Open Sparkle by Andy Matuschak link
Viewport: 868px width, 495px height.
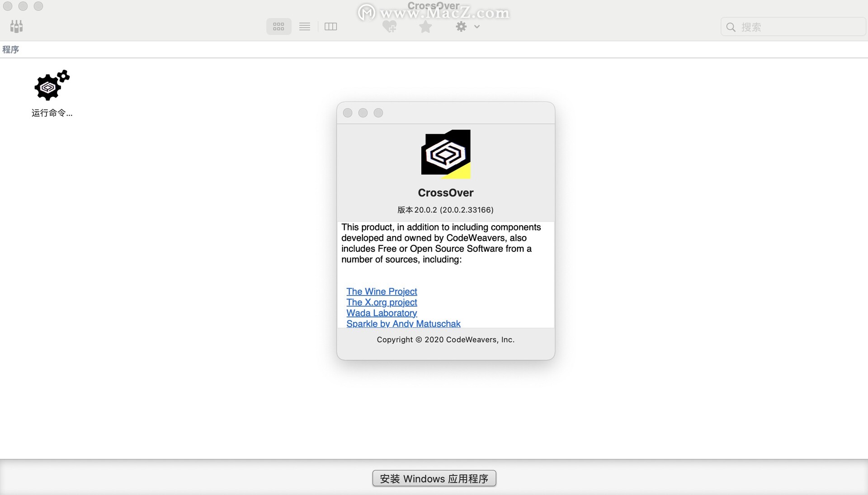[403, 323]
